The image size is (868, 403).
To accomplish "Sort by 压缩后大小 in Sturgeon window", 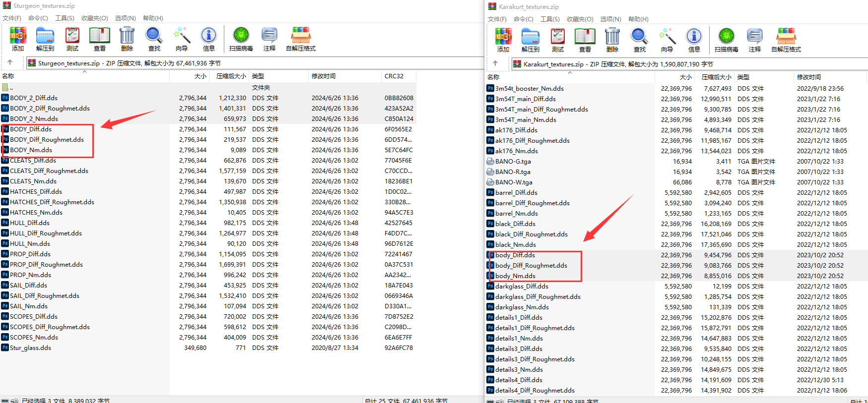I will (229, 76).
